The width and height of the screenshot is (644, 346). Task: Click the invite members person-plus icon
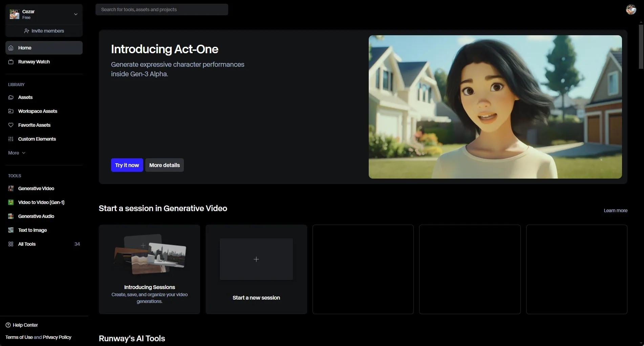(x=27, y=31)
